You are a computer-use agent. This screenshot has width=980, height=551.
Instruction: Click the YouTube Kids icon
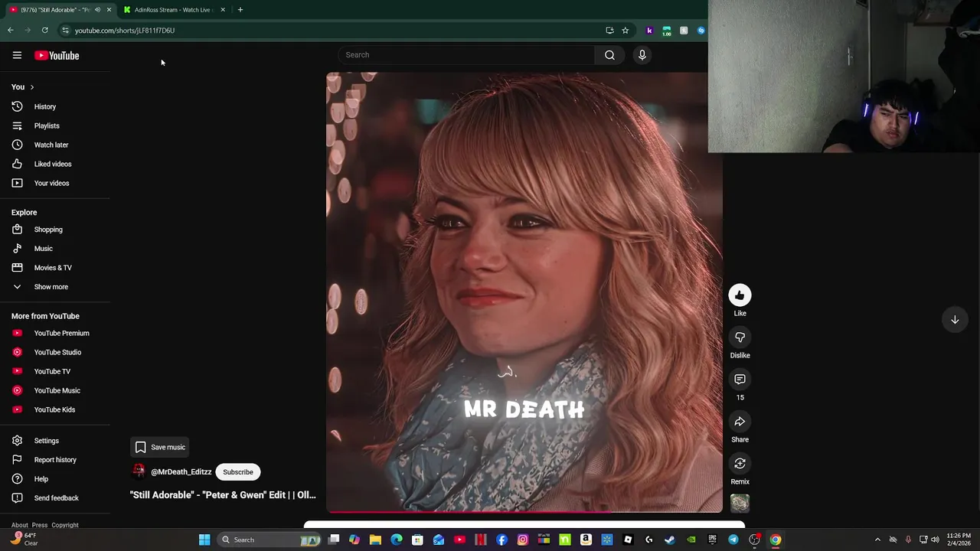[x=17, y=409]
